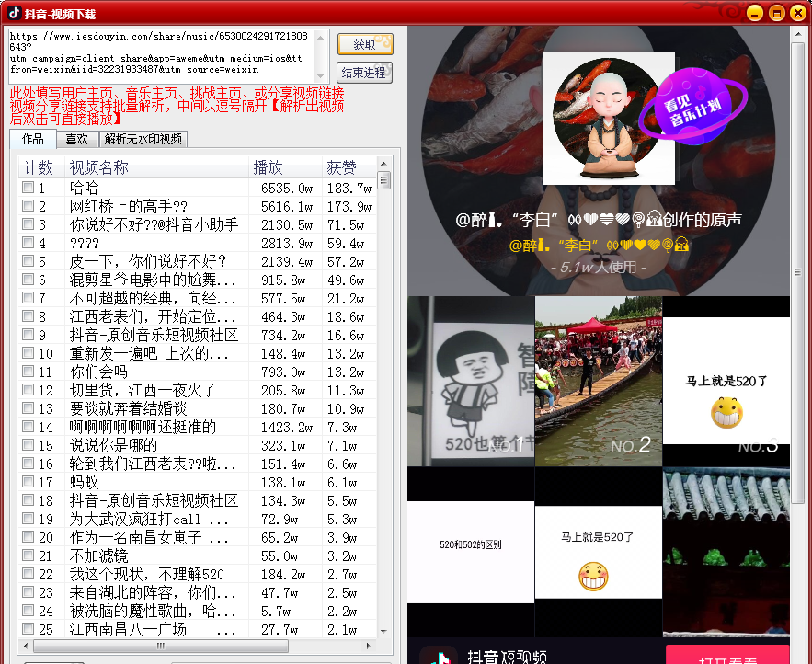Screen dimensions: 812x664
Task: Open the yellow @醉 李白 author link
Action: (x=599, y=245)
